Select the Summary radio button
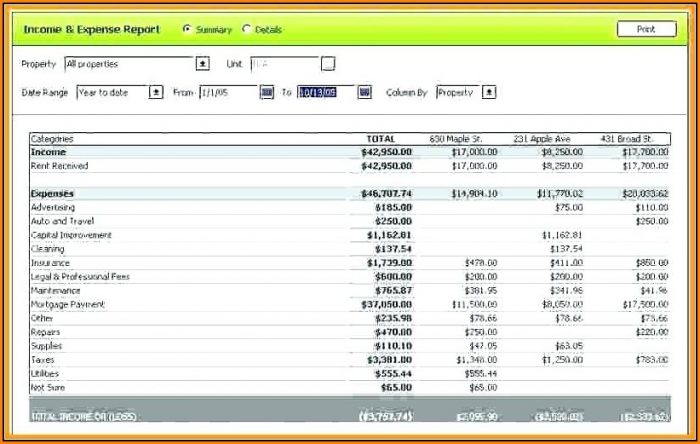Screen dimensions: 700x444 (187, 30)
